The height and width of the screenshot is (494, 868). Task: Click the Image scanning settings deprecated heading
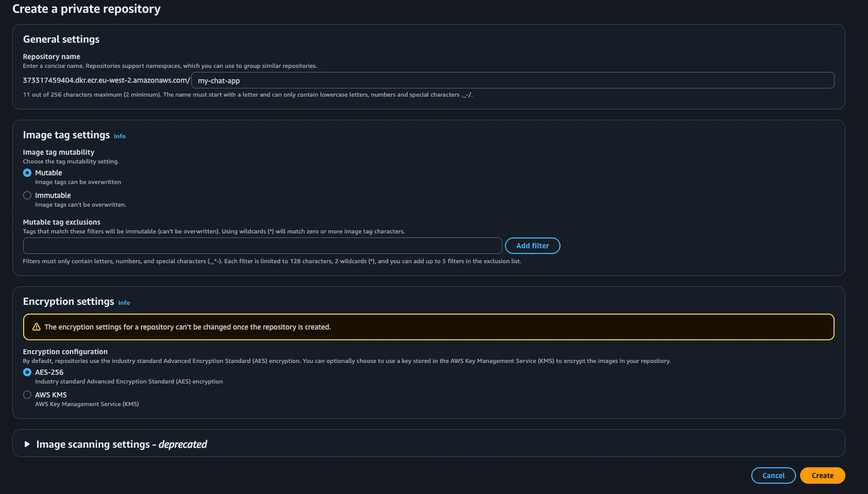pyautogui.click(x=121, y=444)
